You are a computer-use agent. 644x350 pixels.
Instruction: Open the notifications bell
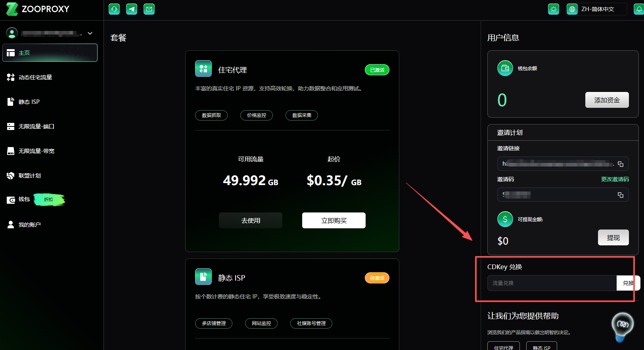click(x=639, y=9)
